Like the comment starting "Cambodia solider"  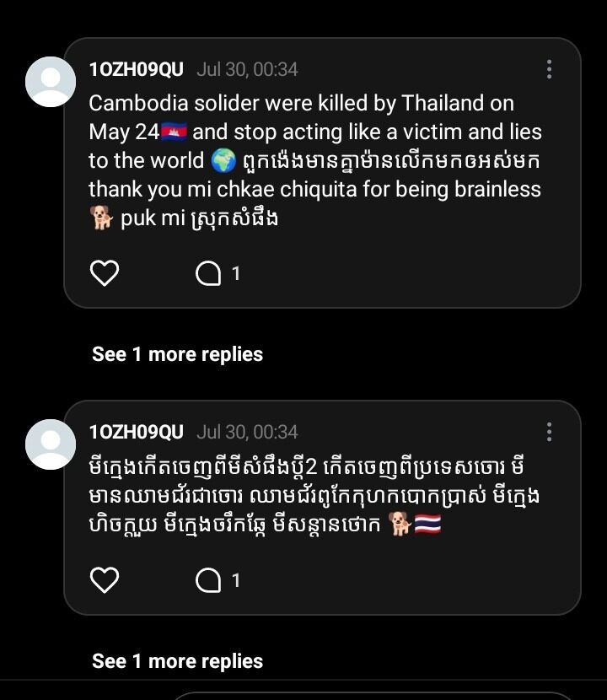105,273
